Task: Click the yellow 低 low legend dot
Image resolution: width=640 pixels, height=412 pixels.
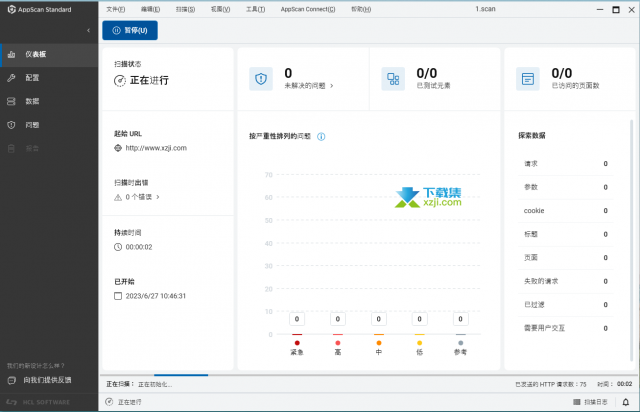Action: pyautogui.click(x=420, y=343)
